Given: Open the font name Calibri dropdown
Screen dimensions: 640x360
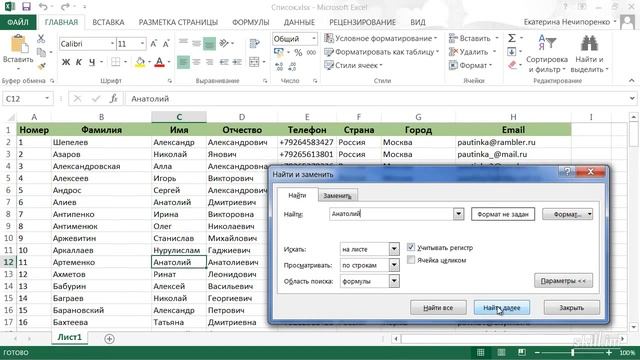Looking at the screenshot, I should pyautogui.click(x=112, y=44).
